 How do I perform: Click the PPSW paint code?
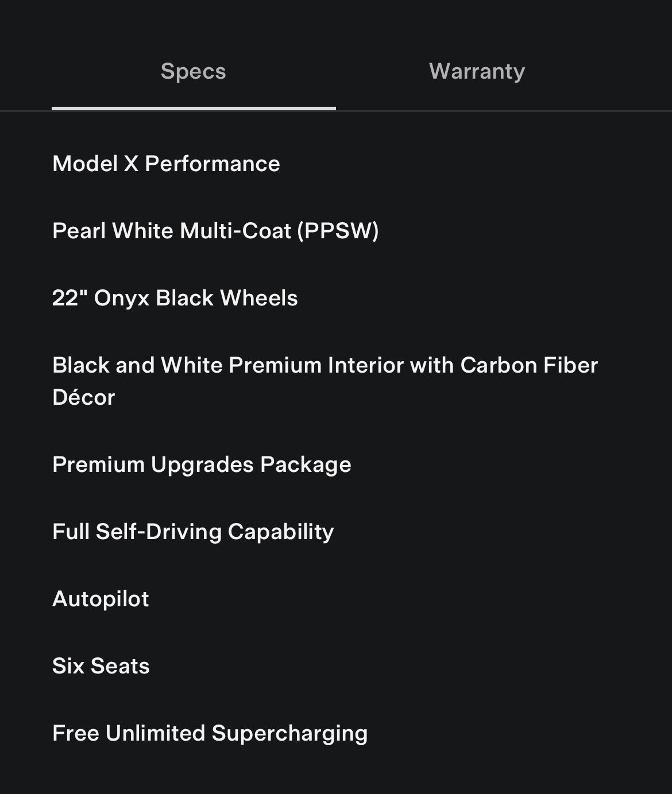coord(338,231)
